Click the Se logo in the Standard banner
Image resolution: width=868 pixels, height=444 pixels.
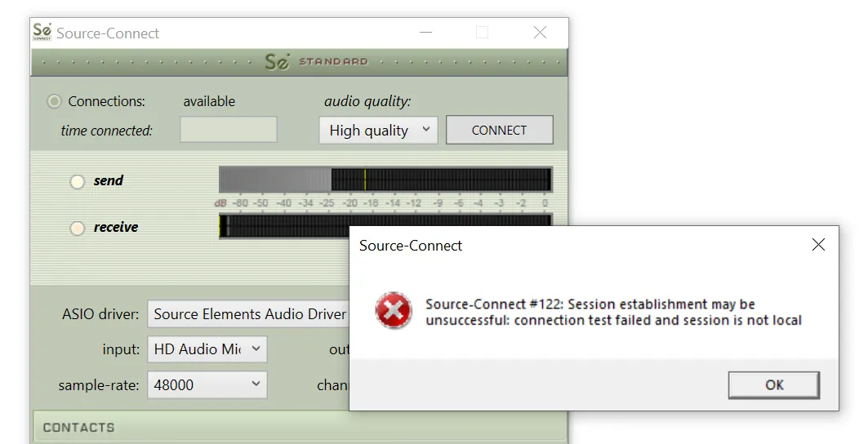tap(277, 61)
